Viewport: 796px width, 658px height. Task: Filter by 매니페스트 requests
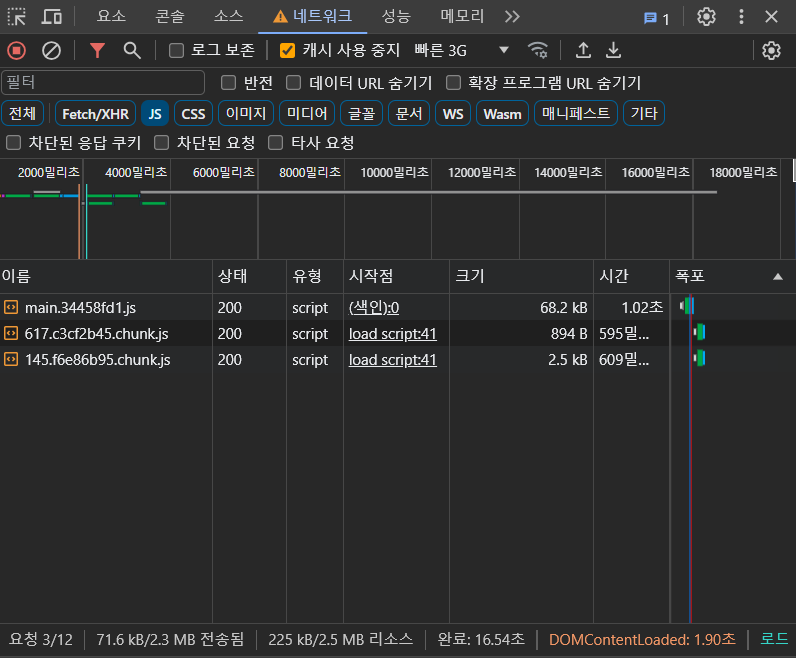(x=576, y=113)
